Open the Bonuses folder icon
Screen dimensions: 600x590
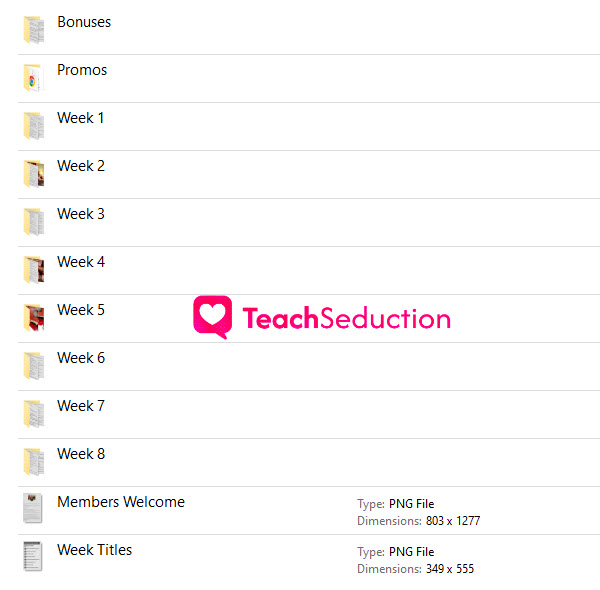point(34,29)
